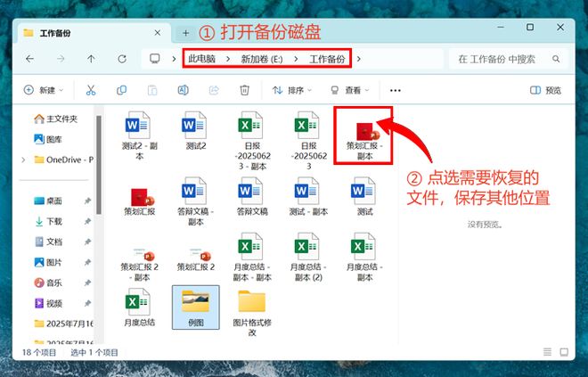Switch to large icons view in status bar
The height and width of the screenshot is (377, 588).
tap(564, 352)
